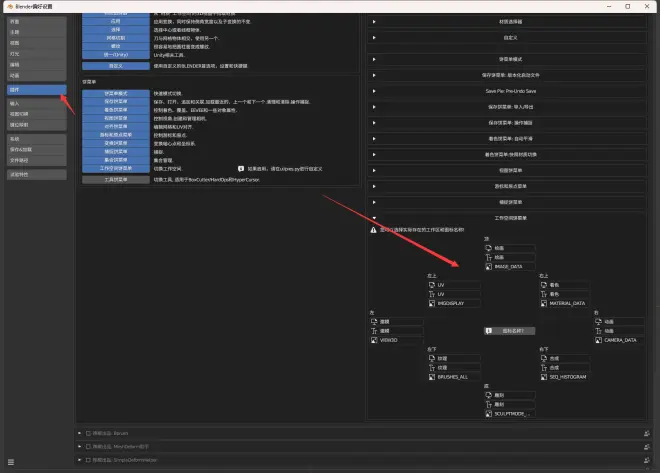Open the 文件路径 preferences section
The height and width of the screenshot is (473, 660).
pos(37,160)
